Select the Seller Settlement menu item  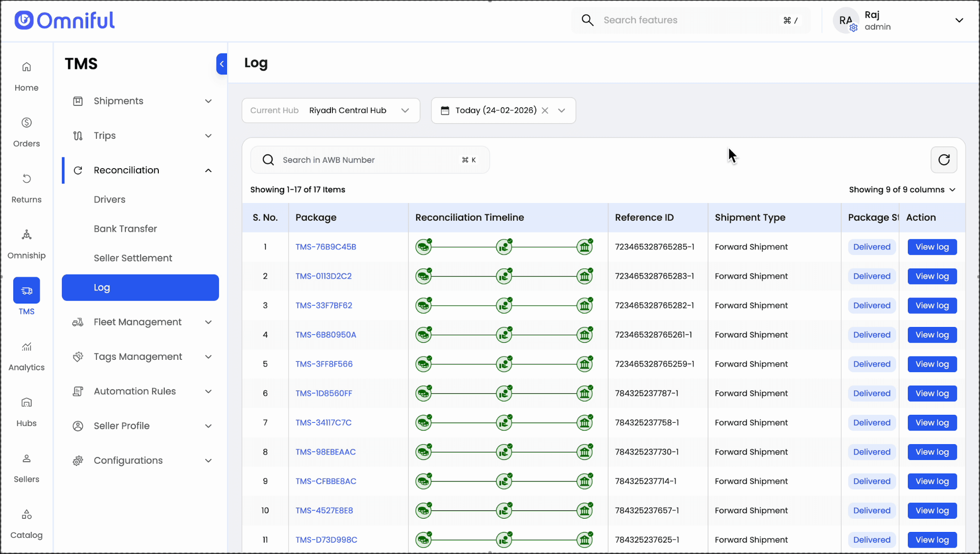(133, 258)
